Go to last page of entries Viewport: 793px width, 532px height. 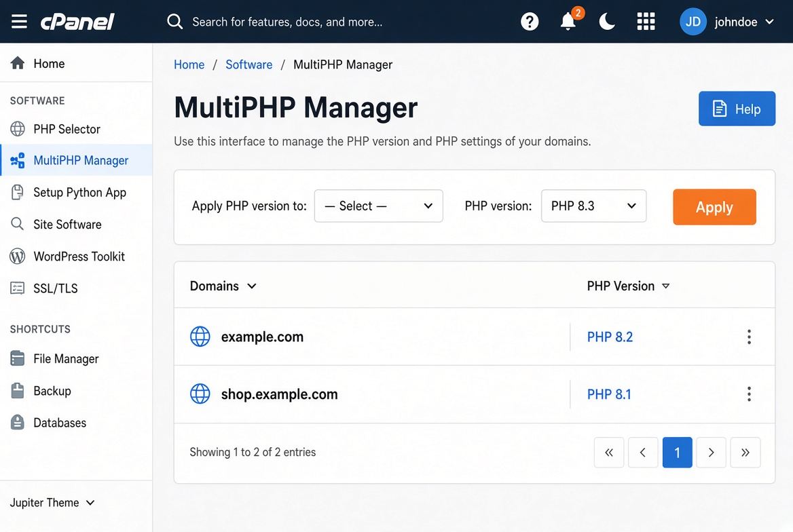point(745,452)
